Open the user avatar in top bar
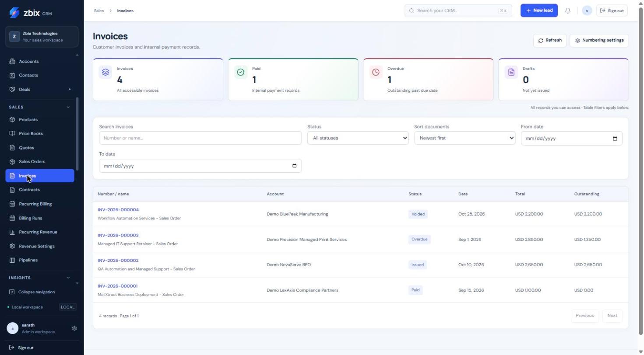Viewport: 644px width, 355px height. 587,10
